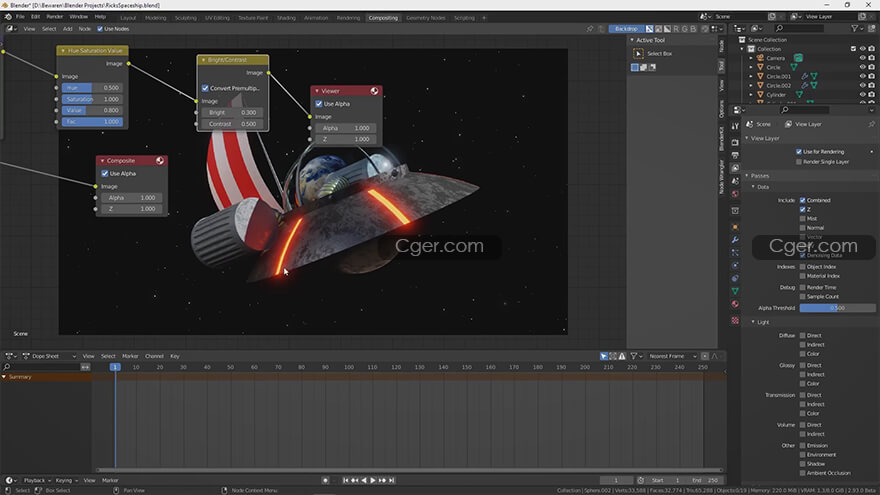The height and width of the screenshot is (495, 880).
Task: Click frame 100 on the Dope Sheet timeline
Action: (x=349, y=367)
